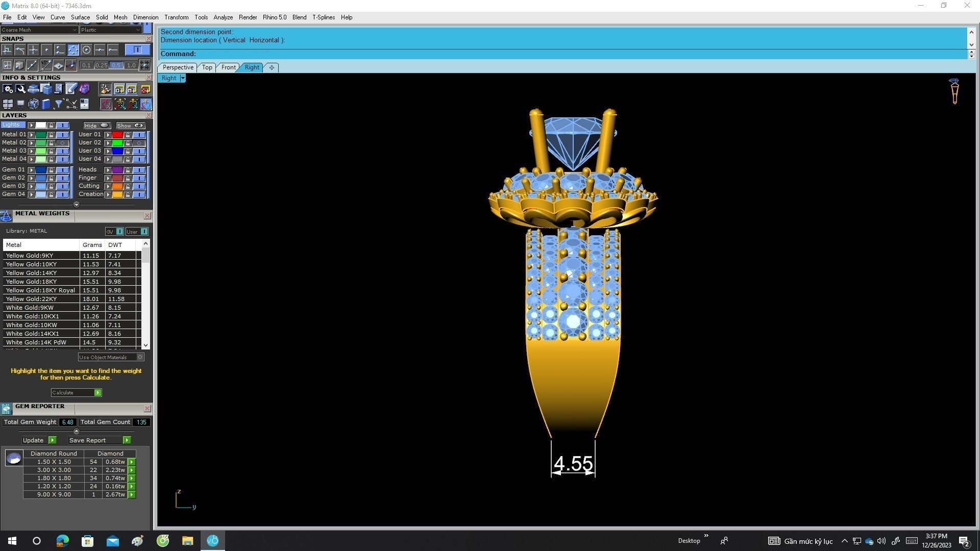The height and width of the screenshot is (551, 980).
Task: Open settings gears icon in Info & Settings
Action: [x=8, y=89]
